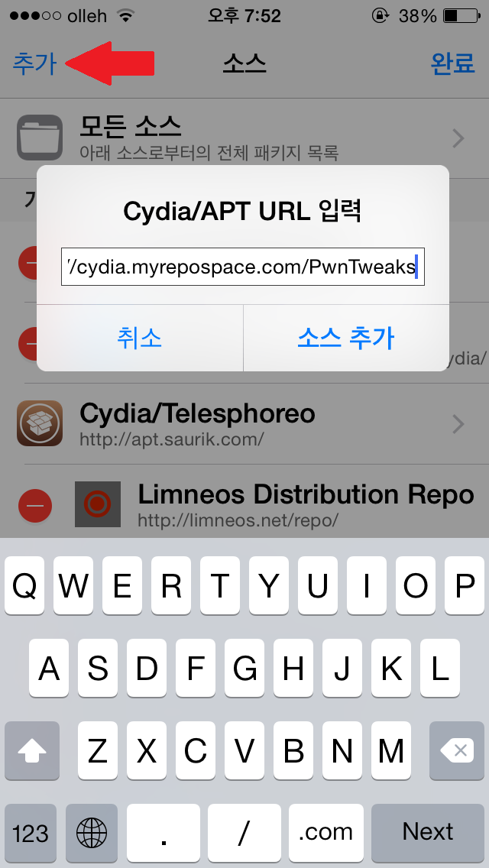The image size is (489, 868).
Task: Expand the 모든 소스 row chevron
Action: tap(458, 138)
